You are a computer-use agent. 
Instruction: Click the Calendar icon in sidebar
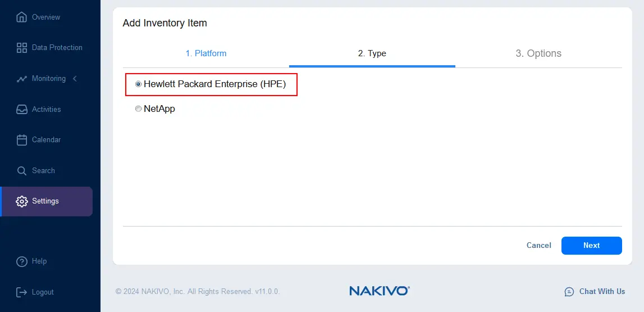(x=21, y=140)
